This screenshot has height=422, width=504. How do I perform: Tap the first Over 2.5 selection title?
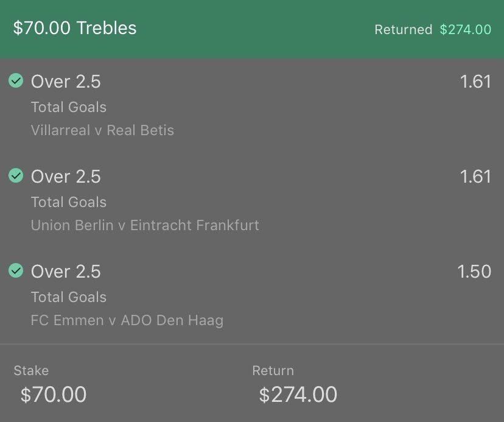(66, 82)
